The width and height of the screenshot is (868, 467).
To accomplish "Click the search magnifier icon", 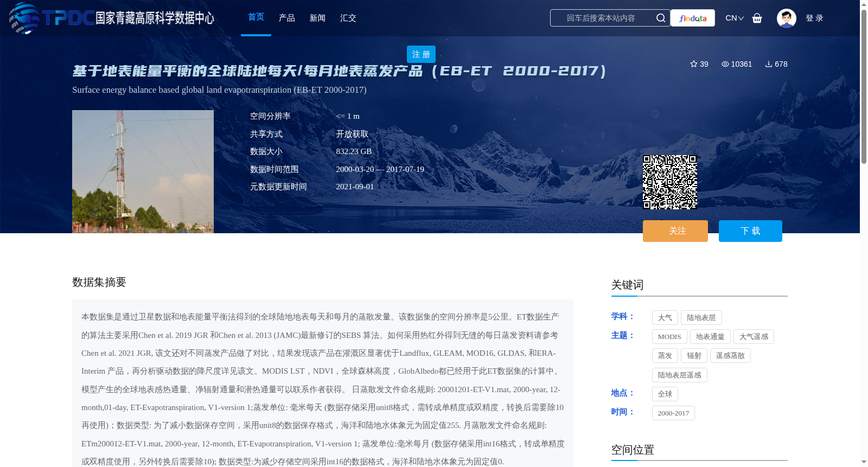I will point(660,18).
